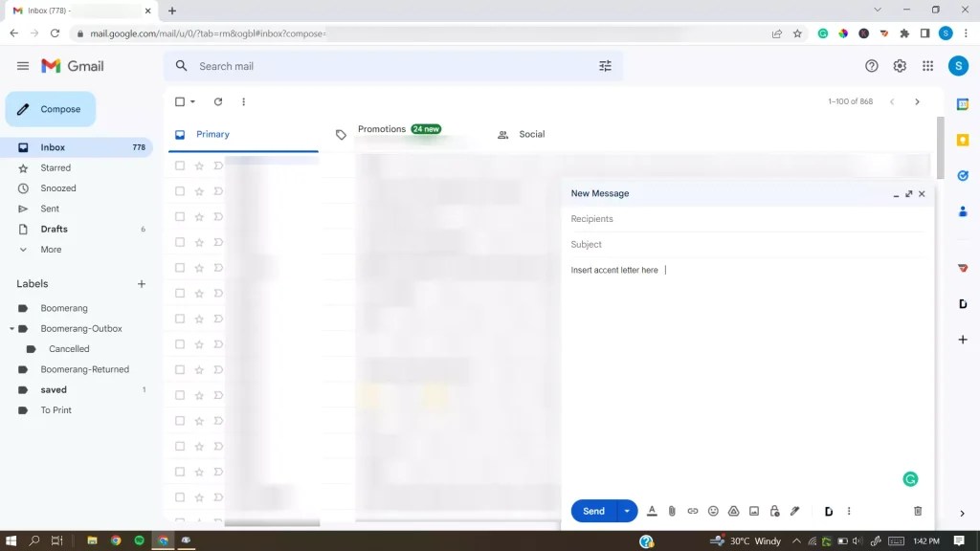Screen dimensions: 980x551
Task: Check the checkbox next to the second email
Action: 178,190
